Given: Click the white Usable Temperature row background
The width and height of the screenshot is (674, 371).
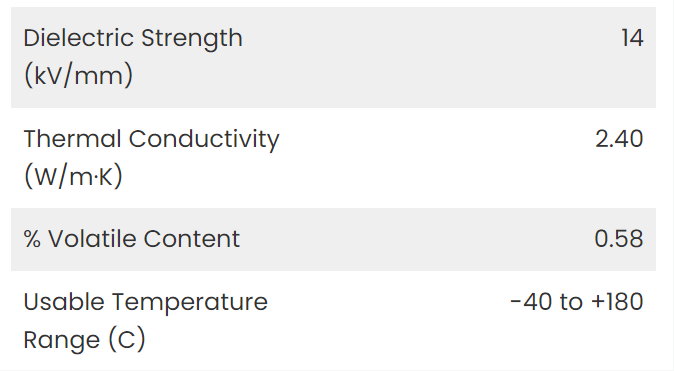Looking at the screenshot, I should (334, 320).
